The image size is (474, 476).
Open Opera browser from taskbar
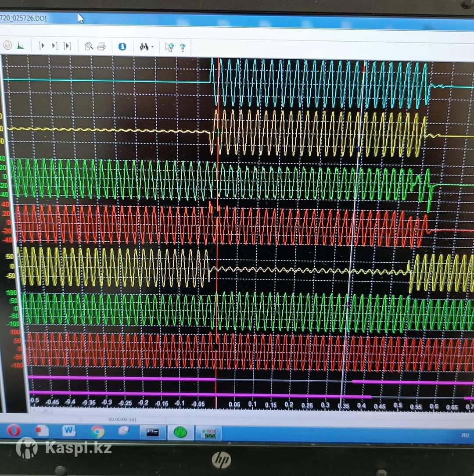point(13,430)
